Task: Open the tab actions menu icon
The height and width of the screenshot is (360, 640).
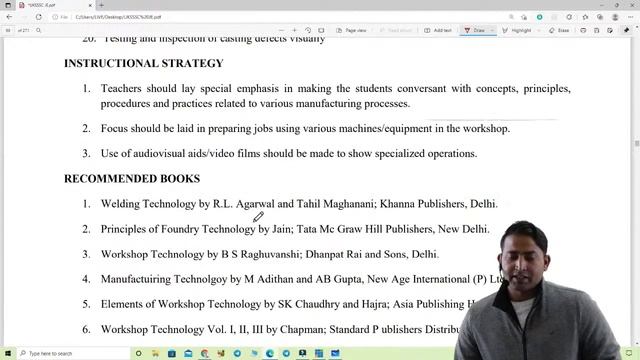Action: [8, 5]
